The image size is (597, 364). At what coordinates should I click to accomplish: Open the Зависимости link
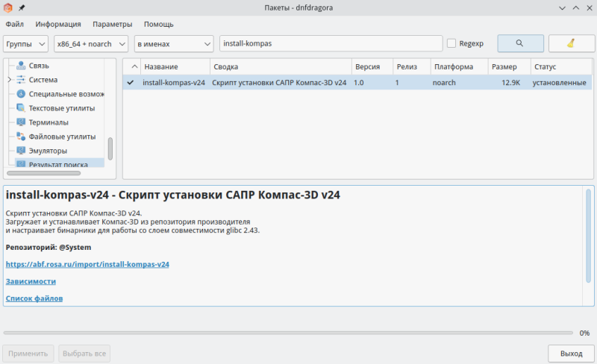[x=31, y=281]
